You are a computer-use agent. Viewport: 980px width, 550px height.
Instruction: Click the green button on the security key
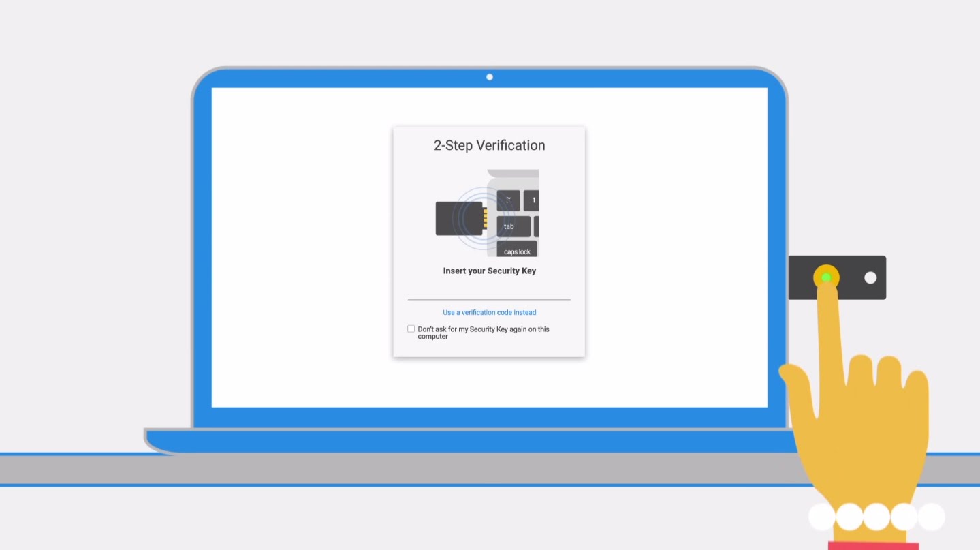(x=825, y=277)
